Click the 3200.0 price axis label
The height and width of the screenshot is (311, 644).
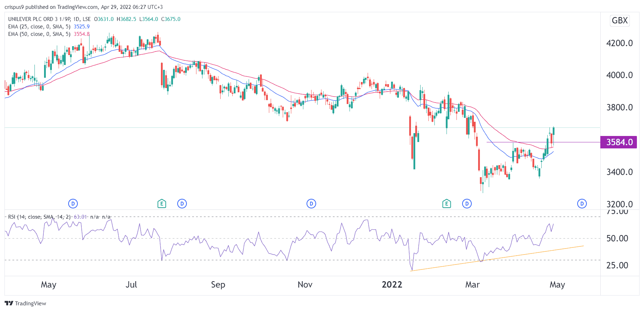click(x=619, y=204)
